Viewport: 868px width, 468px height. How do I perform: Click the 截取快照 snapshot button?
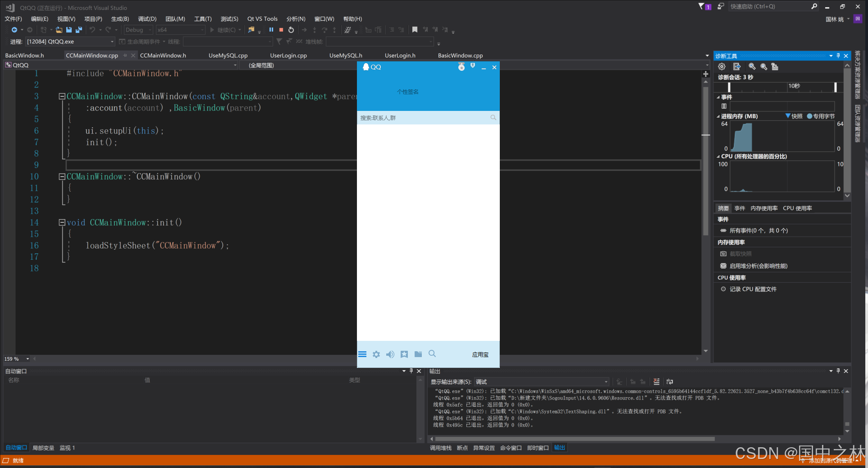(736, 254)
